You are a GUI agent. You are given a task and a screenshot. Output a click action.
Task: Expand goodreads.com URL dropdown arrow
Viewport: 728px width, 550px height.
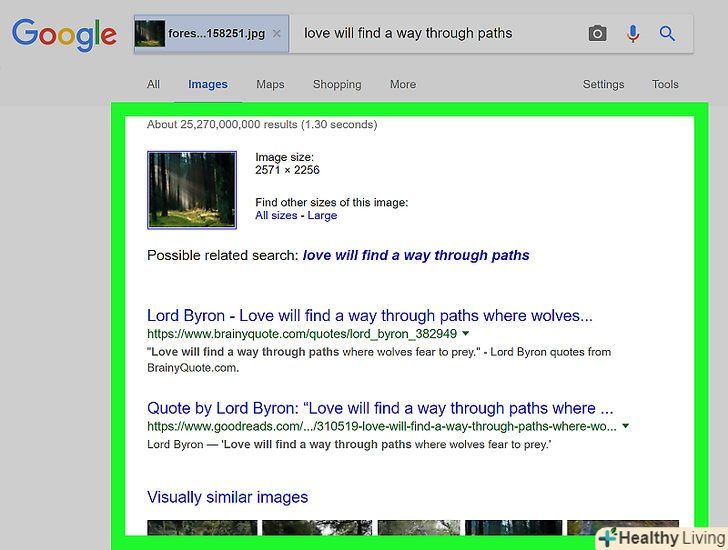click(x=625, y=426)
